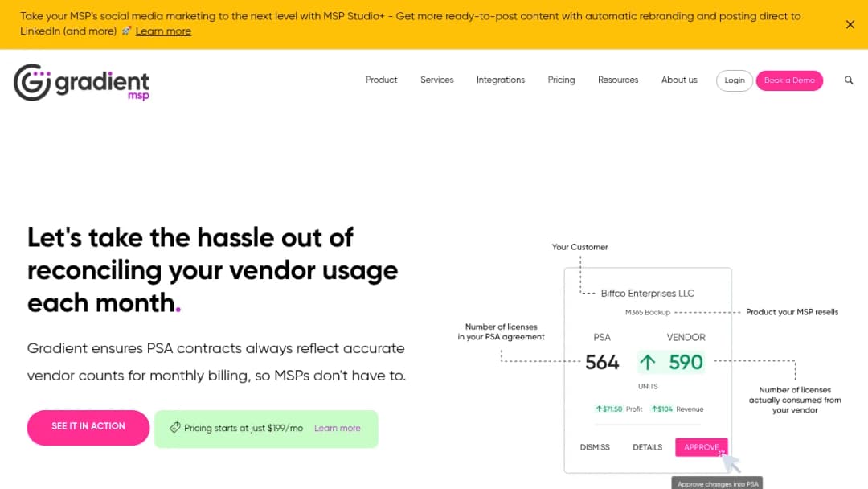Go to the Pricing page
868x489 pixels.
(561, 80)
